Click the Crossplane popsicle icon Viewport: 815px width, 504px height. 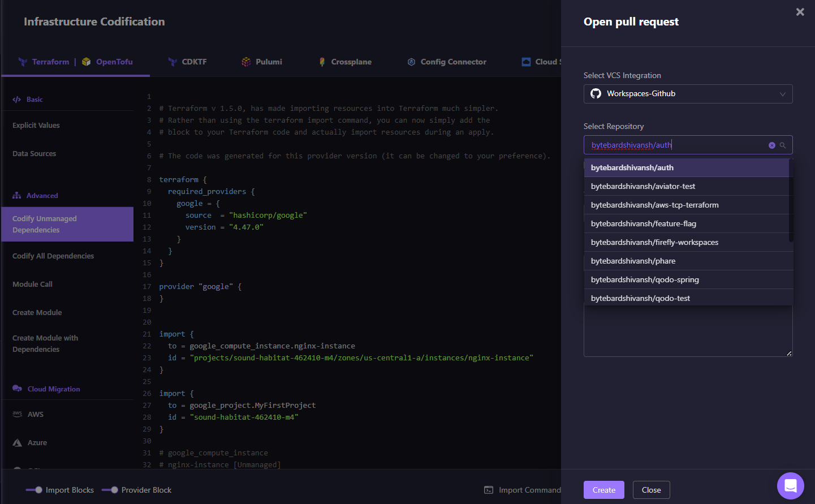[322, 62]
